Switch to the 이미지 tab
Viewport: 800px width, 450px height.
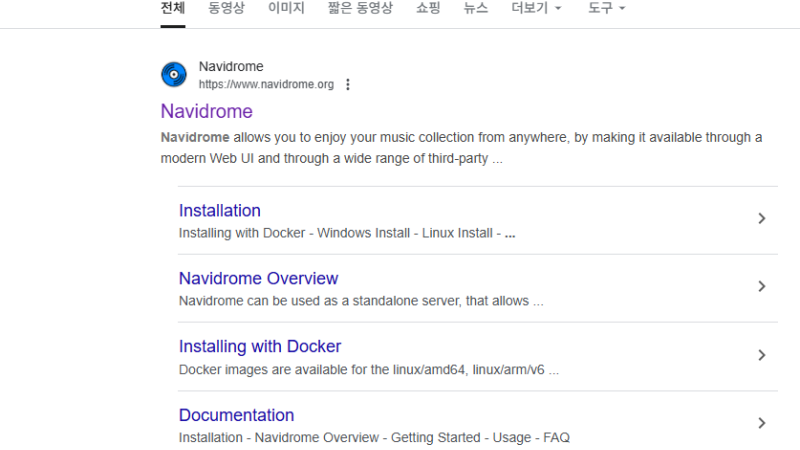(286, 8)
